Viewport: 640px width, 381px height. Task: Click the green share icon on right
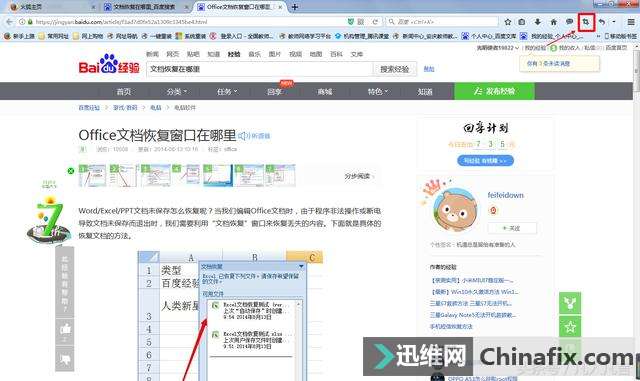pyautogui.click(x=570, y=303)
